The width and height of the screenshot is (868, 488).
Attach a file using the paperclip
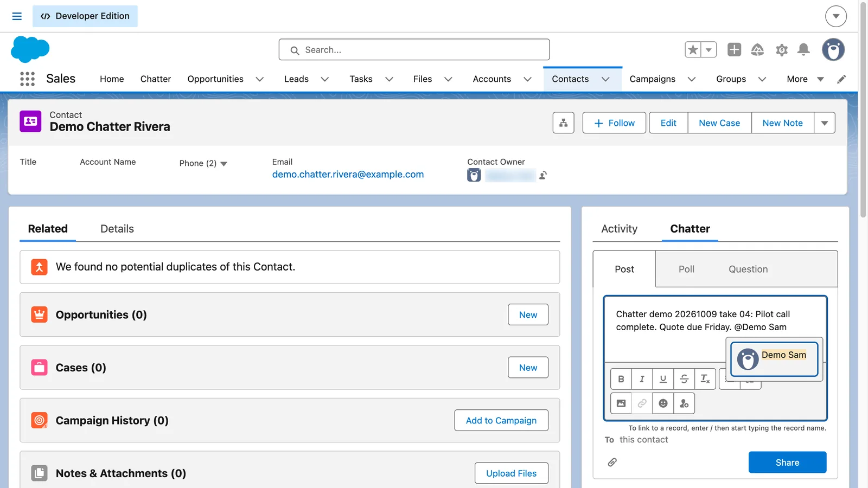pyautogui.click(x=612, y=463)
